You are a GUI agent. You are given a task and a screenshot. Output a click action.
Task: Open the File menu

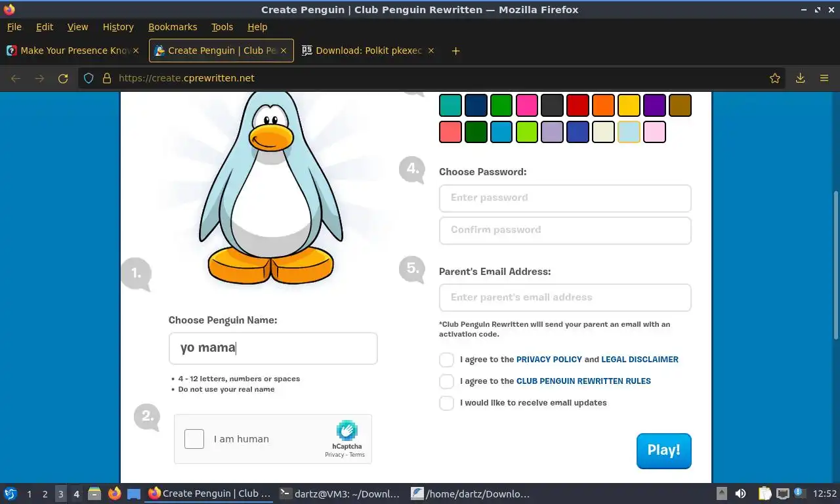[14, 27]
